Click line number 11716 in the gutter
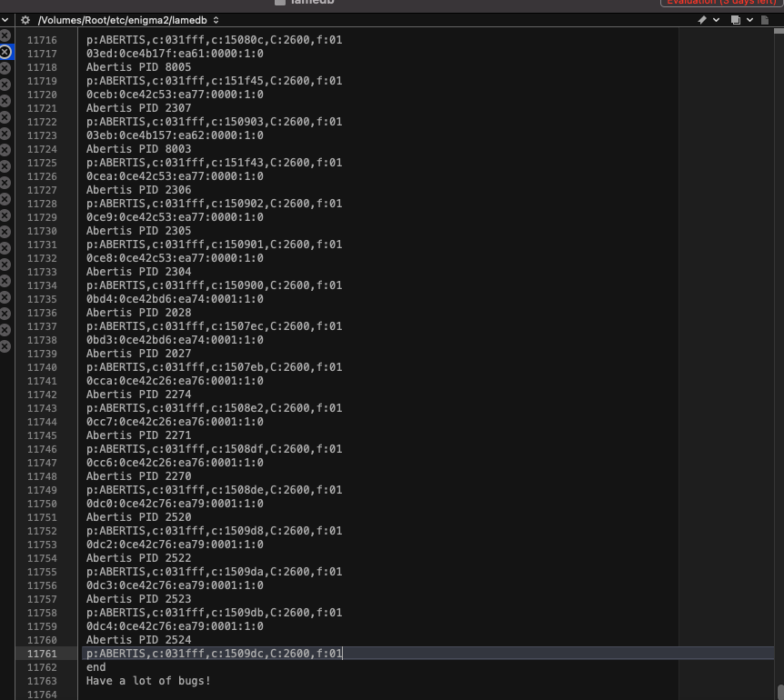 [x=41, y=40]
